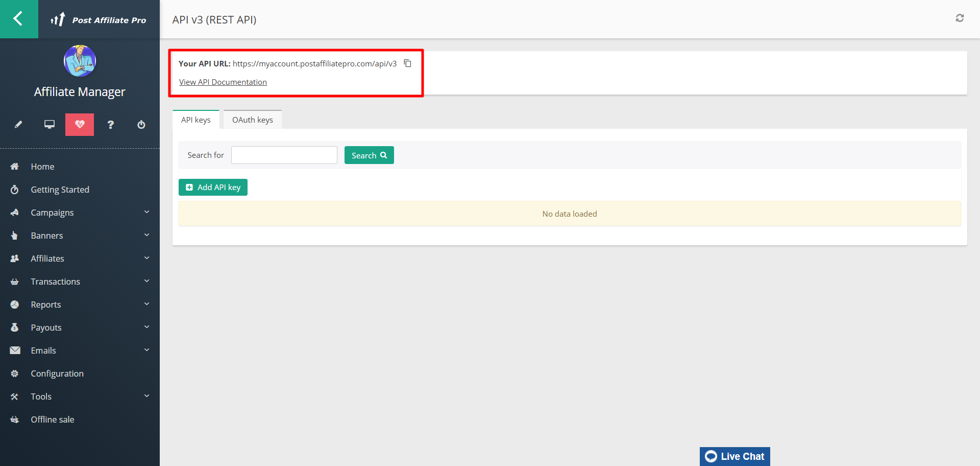Open View API Documentation link
Viewport: 980px width, 466px height.
pos(223,82)
